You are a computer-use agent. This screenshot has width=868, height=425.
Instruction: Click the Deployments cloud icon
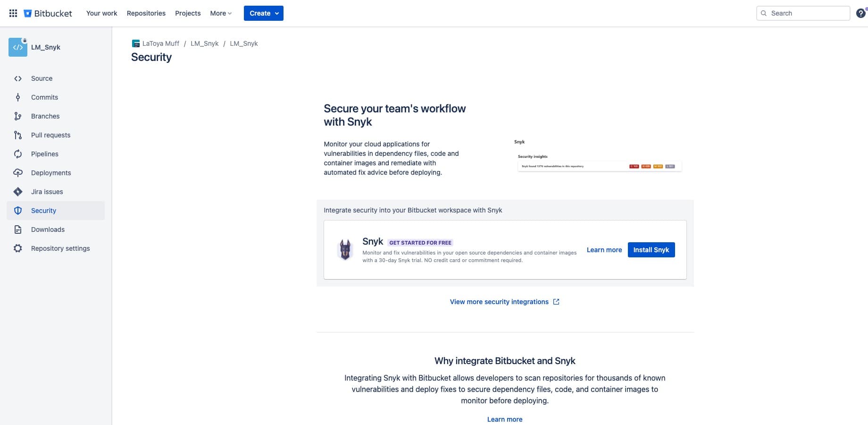pyautogui.click(x=18, y=173)
